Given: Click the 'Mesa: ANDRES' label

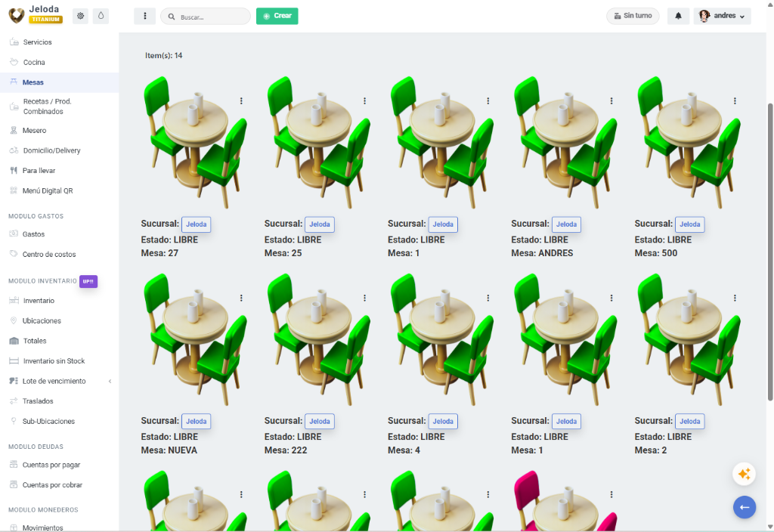Looking at the screenshot, I should (x=542, y=253).
